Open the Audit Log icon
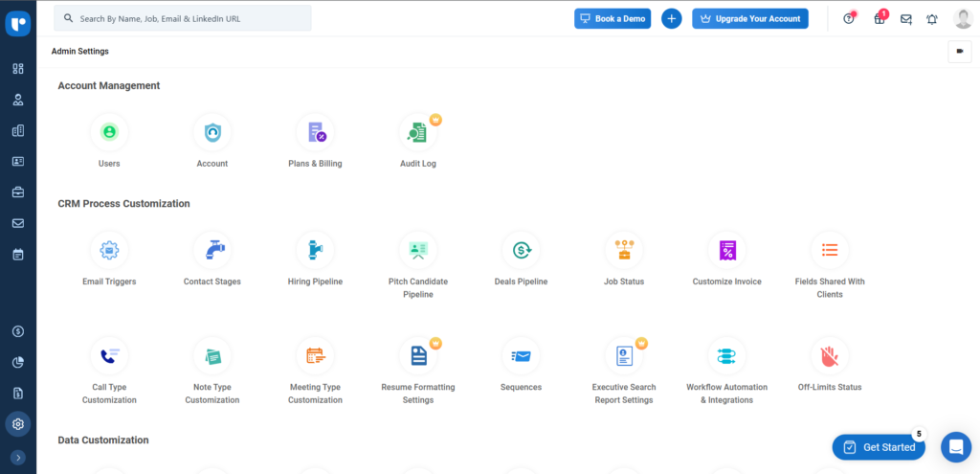Image resolution: width=980 pixels, height=474 pixels. [418, 132]
